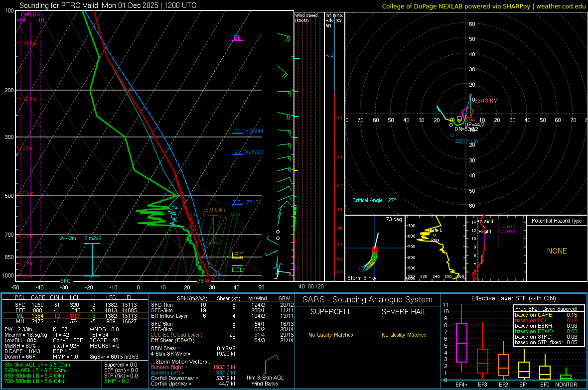The width and height of the screenshot is (588, 390).
Task: Click the green LCL level marker
Action: pos(237,269)
